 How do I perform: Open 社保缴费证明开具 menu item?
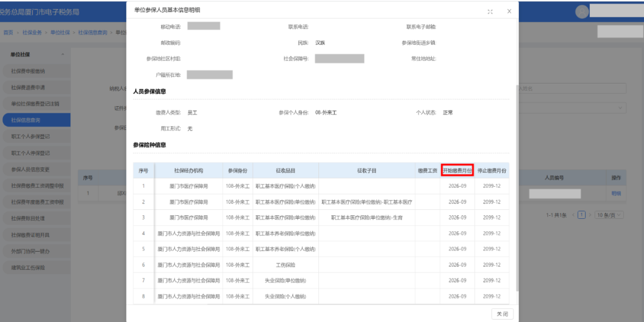pyautogui.click(x=36, y=235)
